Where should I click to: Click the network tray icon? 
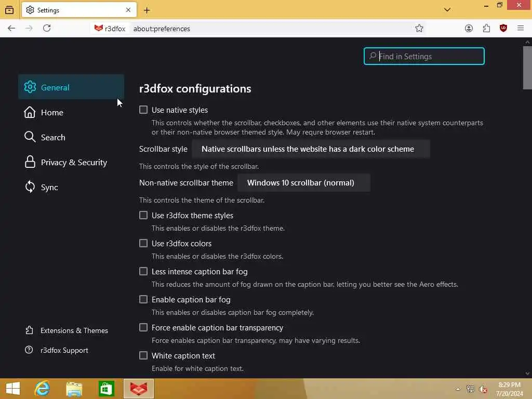coord(470,389)
